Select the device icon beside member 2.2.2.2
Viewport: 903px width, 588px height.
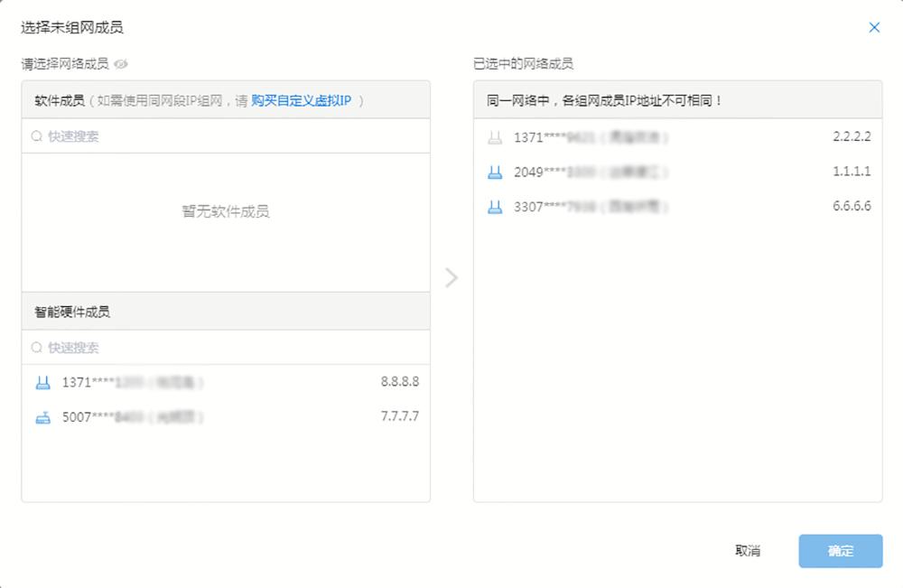coord(494,136)
